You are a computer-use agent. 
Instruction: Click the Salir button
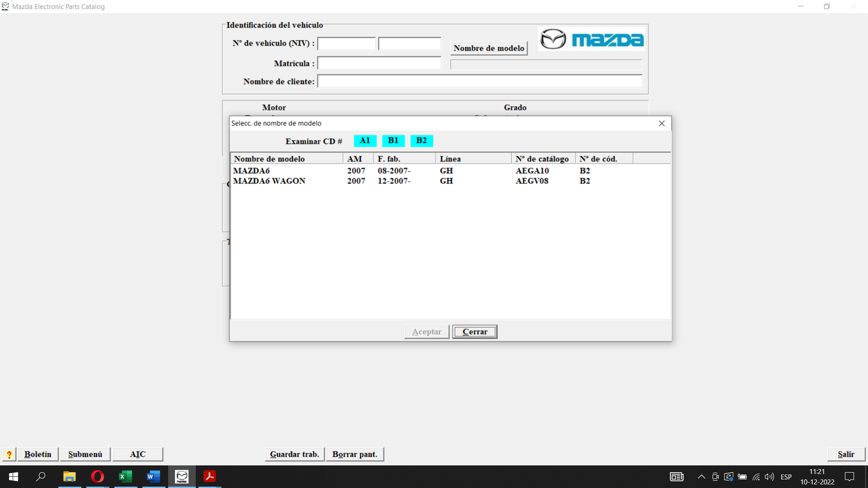click(846, 454)
